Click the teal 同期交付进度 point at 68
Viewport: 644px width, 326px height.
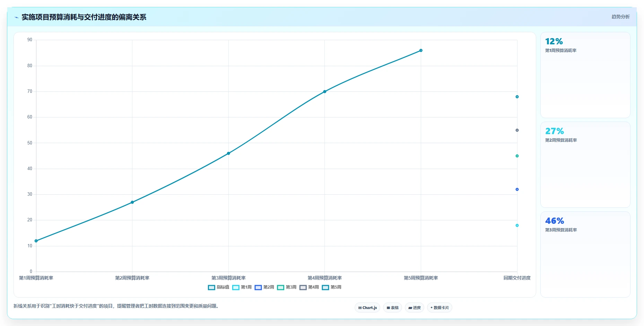[x=517, y=97]
